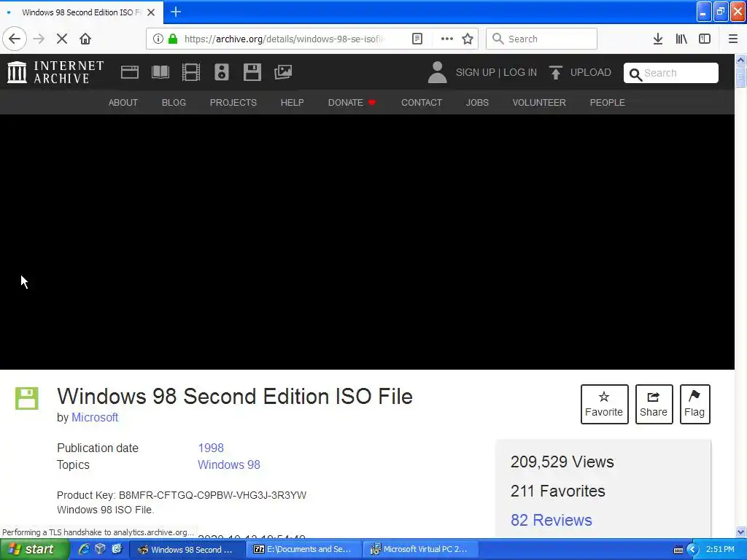Image resolution: width=747 pixels, height=560 pixels.
Task: Click the Flag button
Action: tap(694, 404)
